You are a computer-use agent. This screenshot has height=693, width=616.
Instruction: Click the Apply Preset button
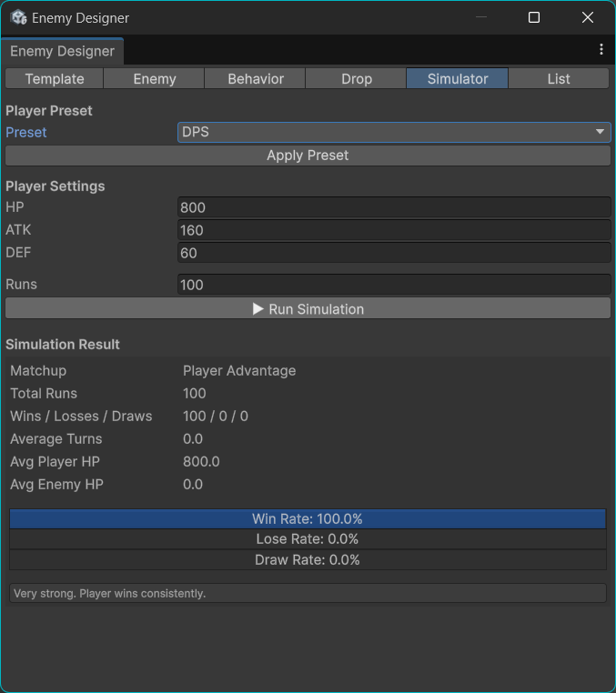pyautogui.click(x=308, y=156)
